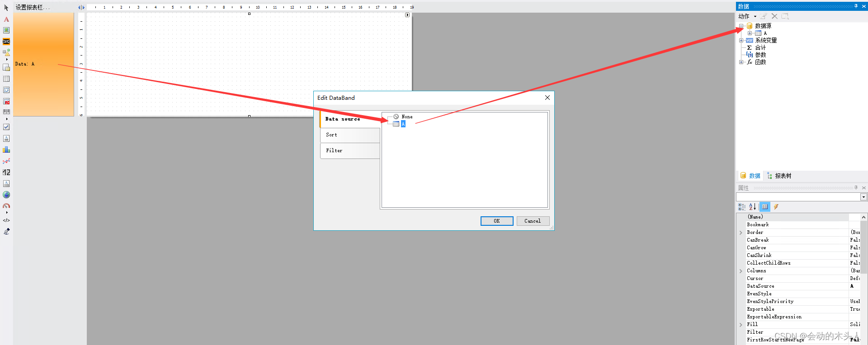Screen dimensions: 868x345
Task: Select the Format Painter dropper tool
Action: tap(6, 232)
